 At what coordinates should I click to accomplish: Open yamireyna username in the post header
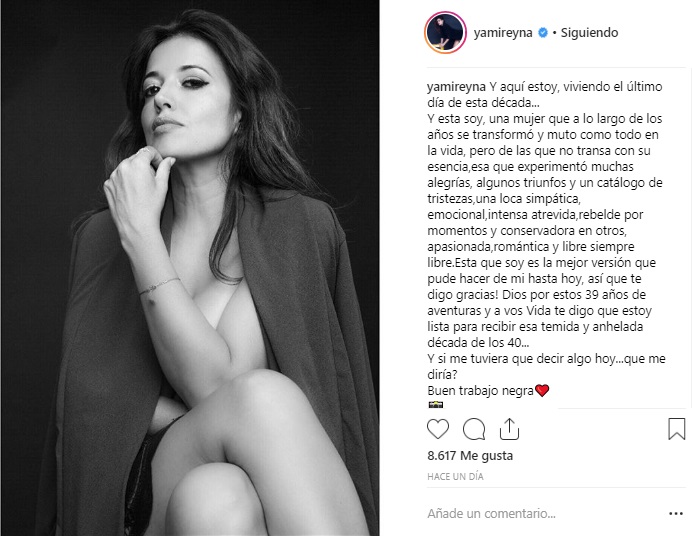[x=503, y=33]
